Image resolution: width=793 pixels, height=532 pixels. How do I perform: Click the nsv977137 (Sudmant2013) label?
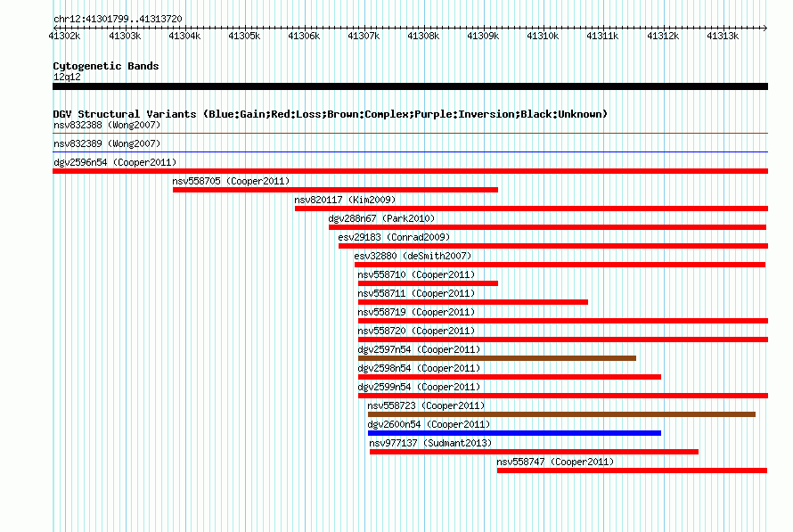coord(430,443)
